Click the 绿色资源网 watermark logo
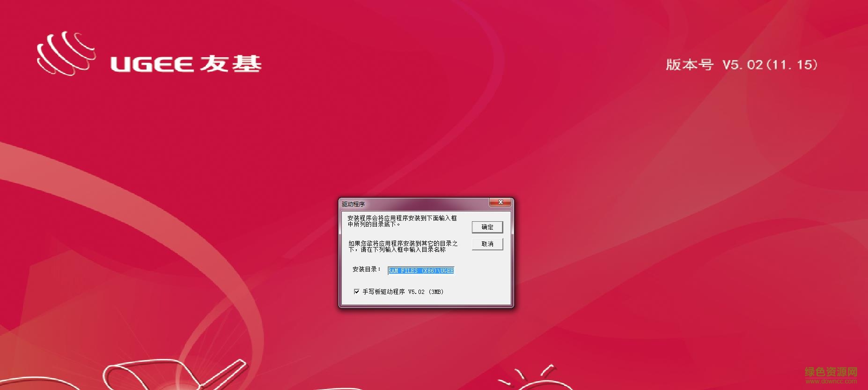 point(831,372)
